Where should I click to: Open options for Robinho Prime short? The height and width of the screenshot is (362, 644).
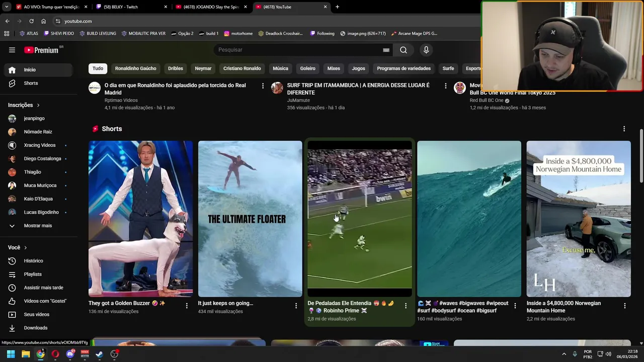[406, 306]
